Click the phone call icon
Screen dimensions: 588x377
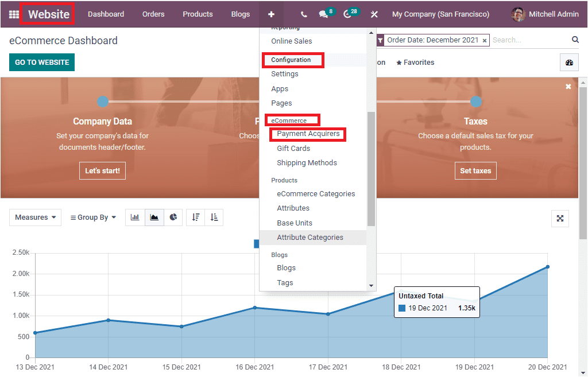(304, 14)
